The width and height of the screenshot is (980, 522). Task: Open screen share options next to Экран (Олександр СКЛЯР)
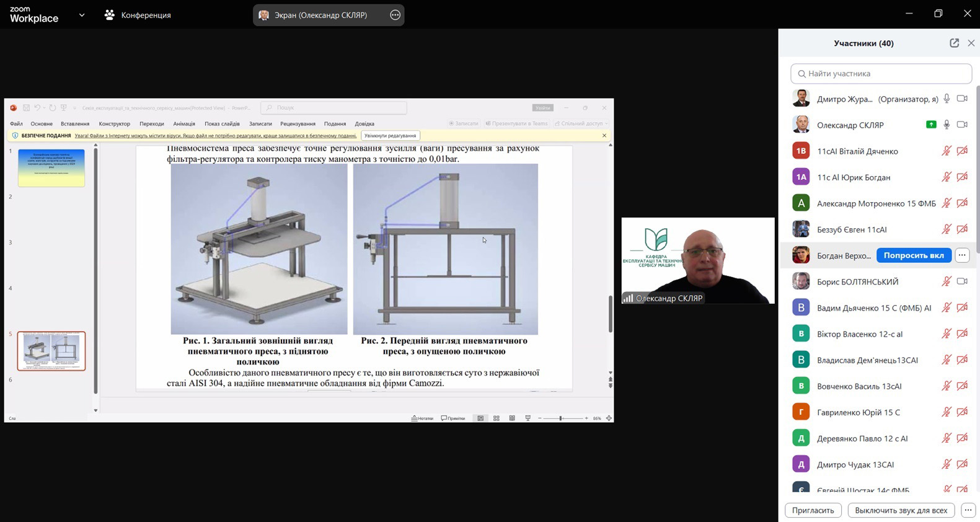click(x=395, y=15)
